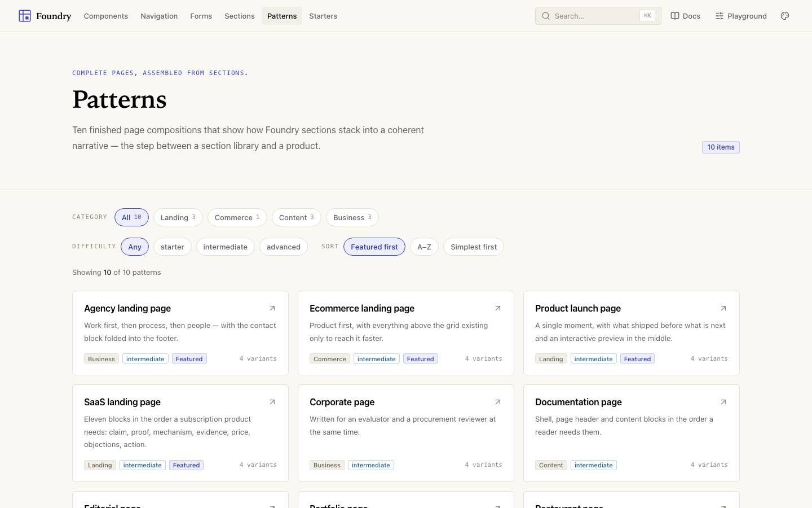The width and height of the screenshot is (812, 508).
Task: Open arrow icon on Agency landing page card
Action: [272, 308]
